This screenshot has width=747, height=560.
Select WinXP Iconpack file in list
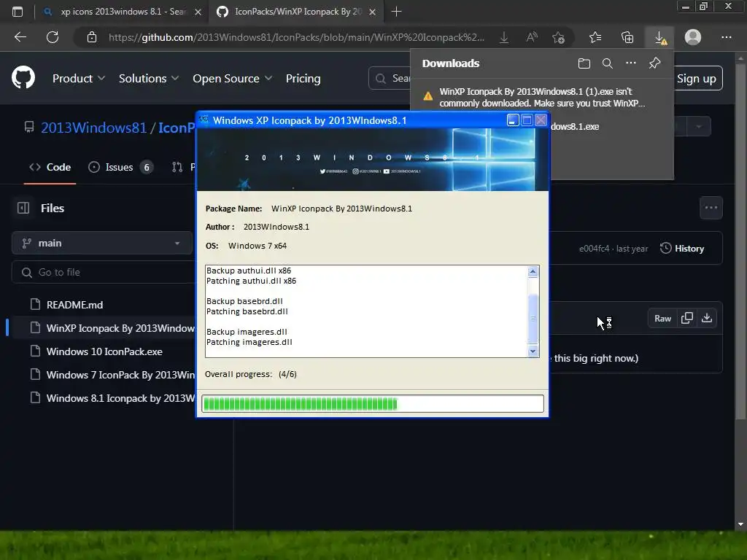(x=113, y=328)
